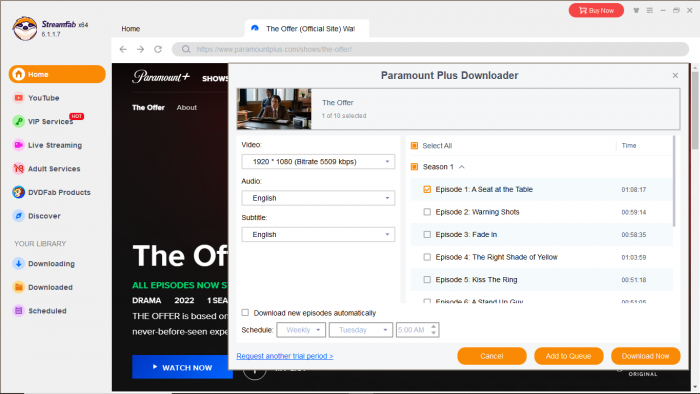The height and width of the screenshot is (394, 700).
Task: Click Add to Queue
Action: point(568,356)
